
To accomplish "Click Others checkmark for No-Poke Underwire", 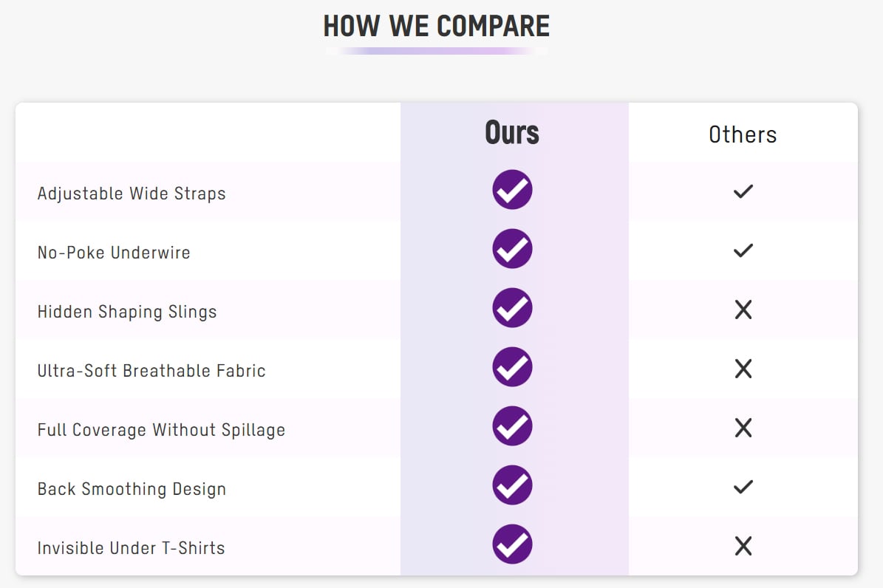I will click(x=743, y=250).
